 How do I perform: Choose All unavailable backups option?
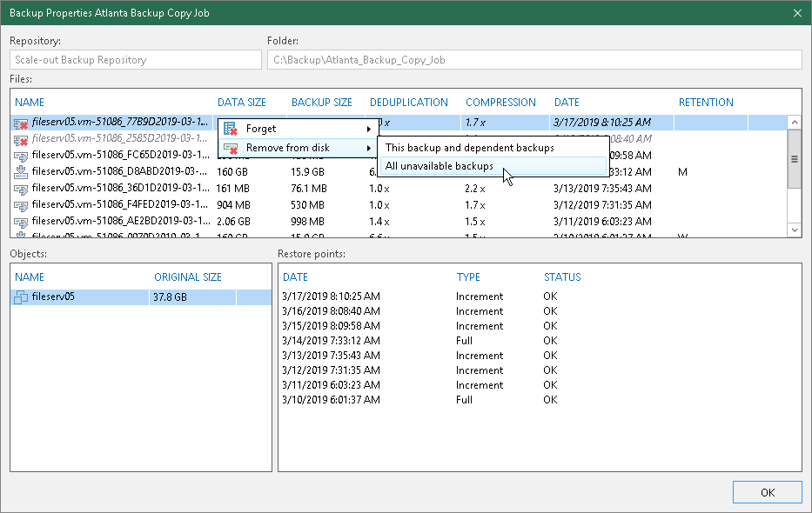[440, 166]
